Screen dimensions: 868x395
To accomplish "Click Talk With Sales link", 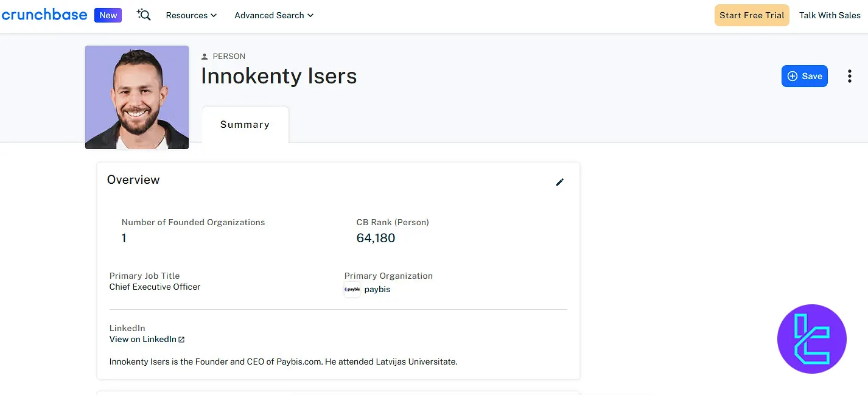I will click(830, 15).
